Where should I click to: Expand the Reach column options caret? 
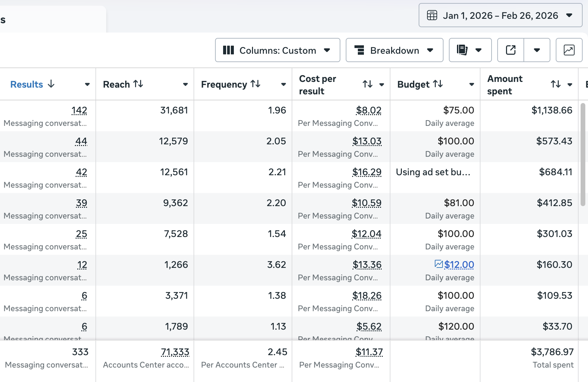coord(185,85)
